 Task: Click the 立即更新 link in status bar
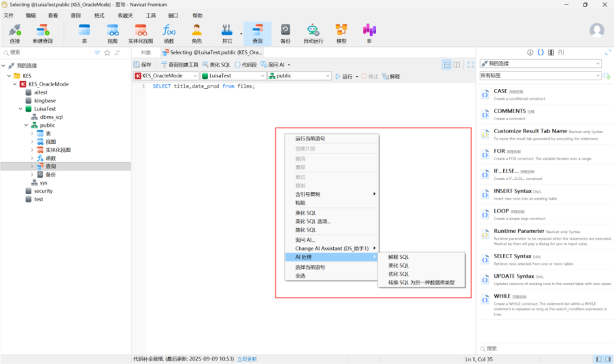[247, 359]
